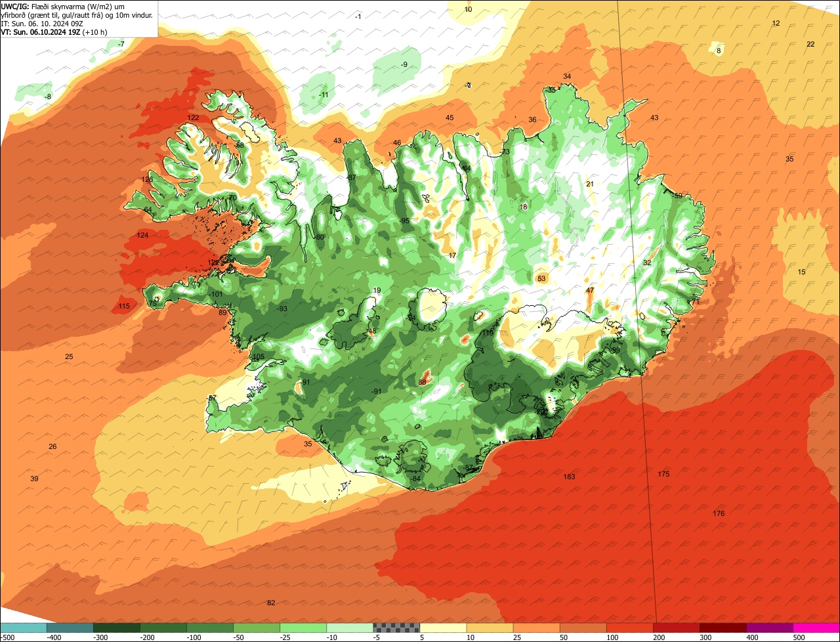Pick the flux value 82 over the ocean

point(271,603)
